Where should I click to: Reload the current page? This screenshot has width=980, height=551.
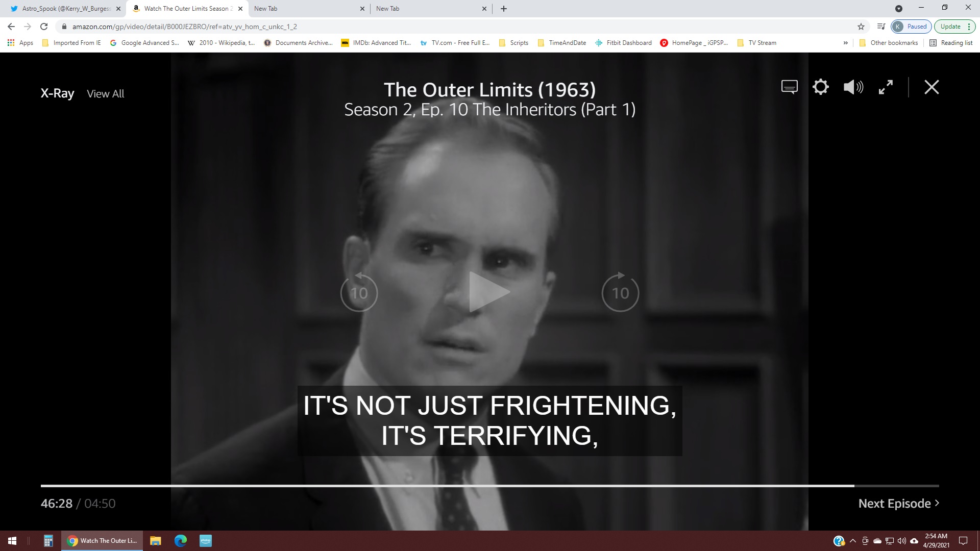tap(44, 27)
